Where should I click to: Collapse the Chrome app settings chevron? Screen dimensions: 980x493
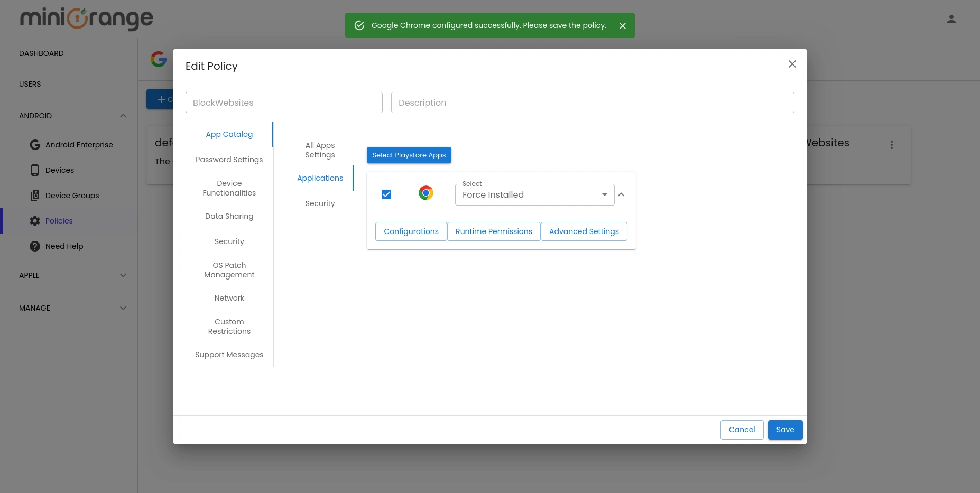[x=621, y=195]
